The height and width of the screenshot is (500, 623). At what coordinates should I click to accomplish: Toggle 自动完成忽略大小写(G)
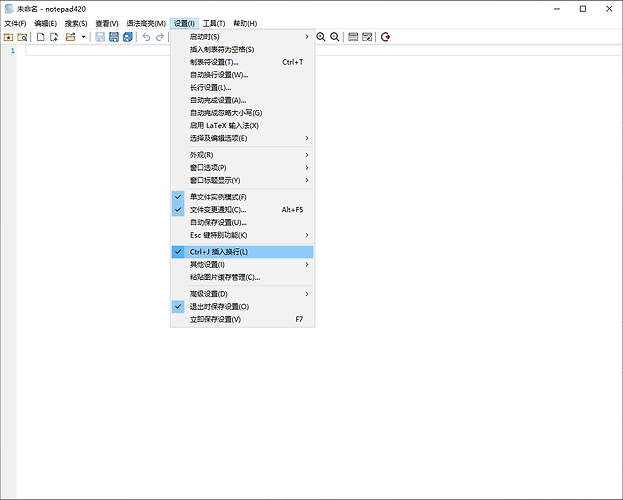coord(242,113)
